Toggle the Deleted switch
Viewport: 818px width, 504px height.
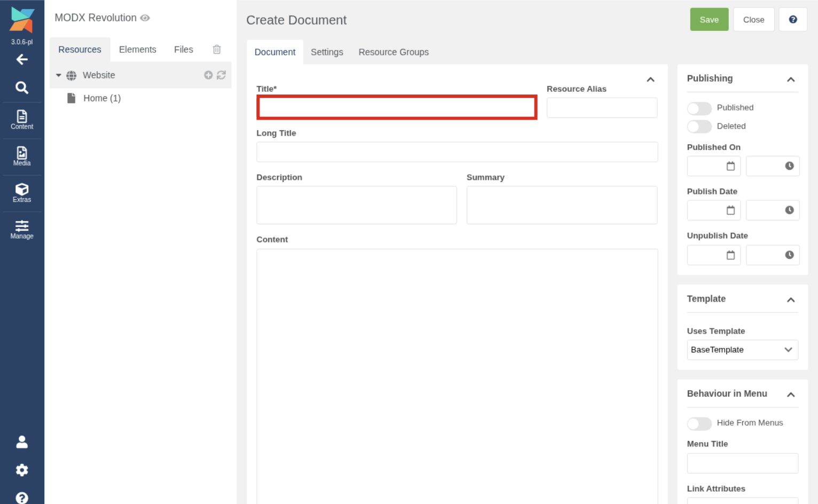pos(699,127)
